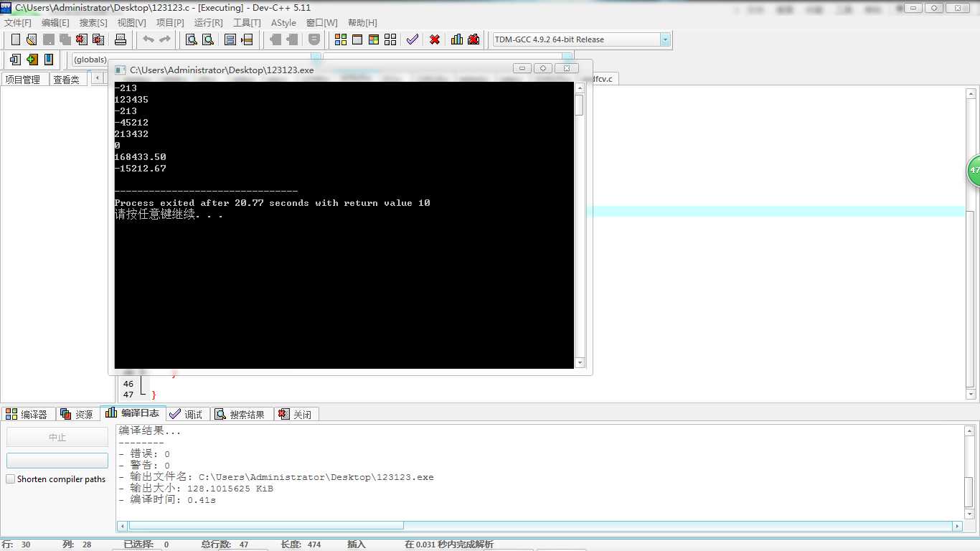Click the Redo arrow icon

pos(165,39)
